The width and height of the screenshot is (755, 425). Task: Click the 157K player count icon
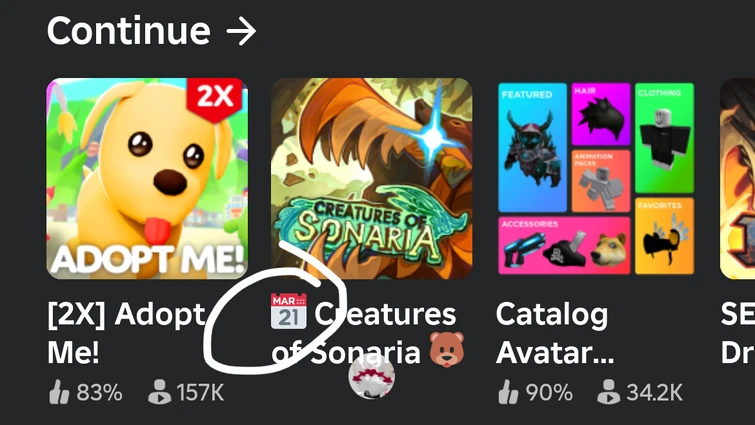pyautogui.click(x=159, y=392)
